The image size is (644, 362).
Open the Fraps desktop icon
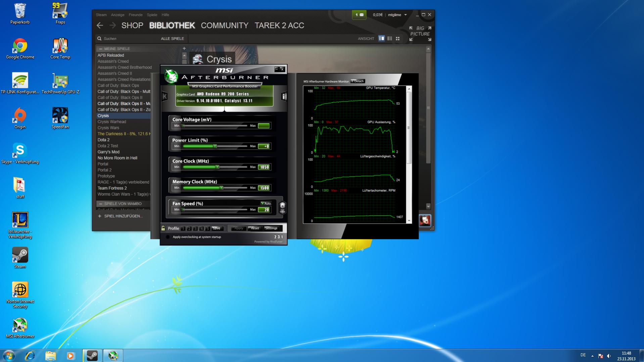point(60,14)
